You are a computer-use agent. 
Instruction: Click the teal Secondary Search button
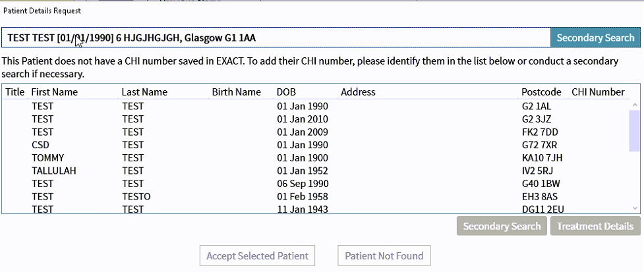595,38
